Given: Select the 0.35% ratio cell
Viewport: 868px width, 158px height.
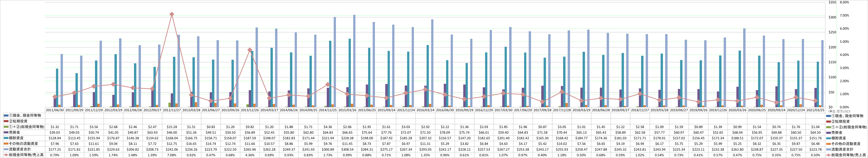Looking at the screenshot, I should 776,155.
